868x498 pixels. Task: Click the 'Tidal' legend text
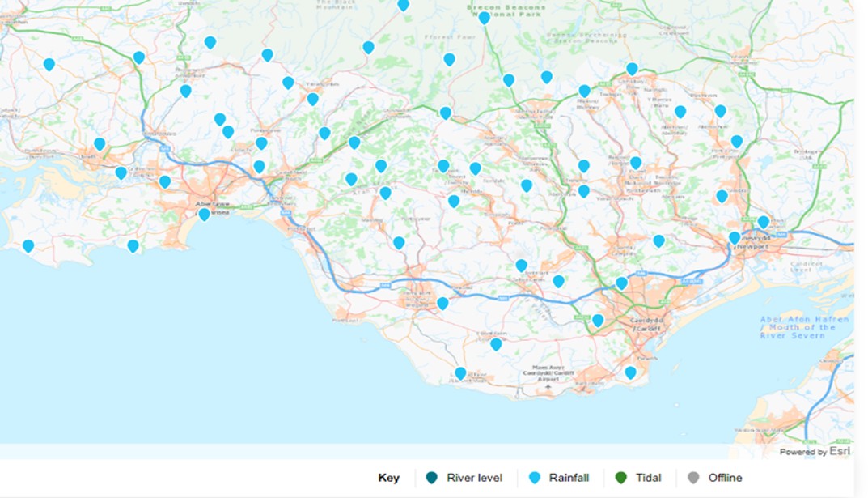[648, 478]
